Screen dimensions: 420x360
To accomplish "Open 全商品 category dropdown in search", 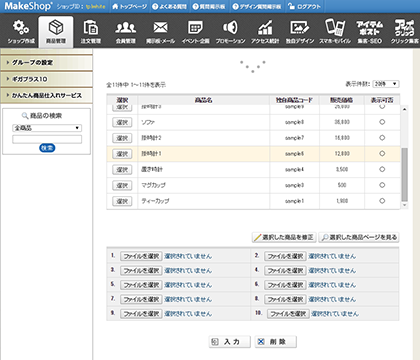I will [47, 128].
